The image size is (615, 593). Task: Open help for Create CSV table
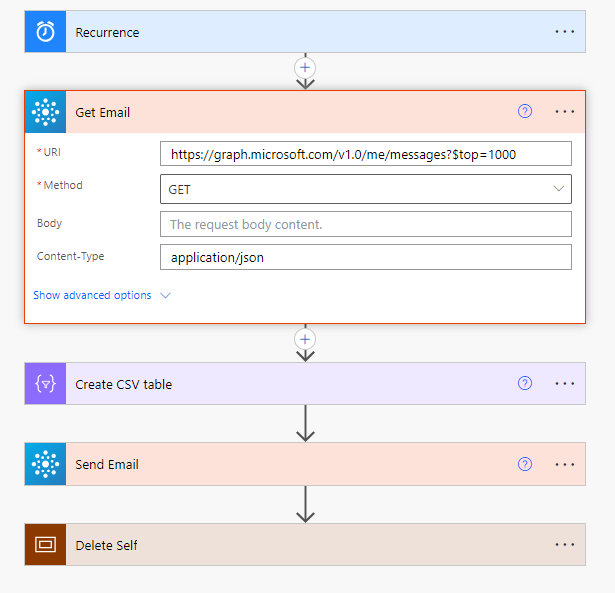(x=525, y=384)
